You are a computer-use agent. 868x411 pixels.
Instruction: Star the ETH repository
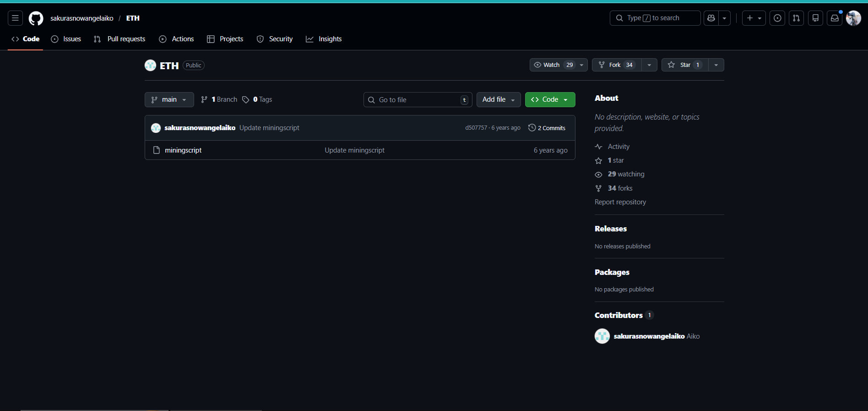coord(685,65)
